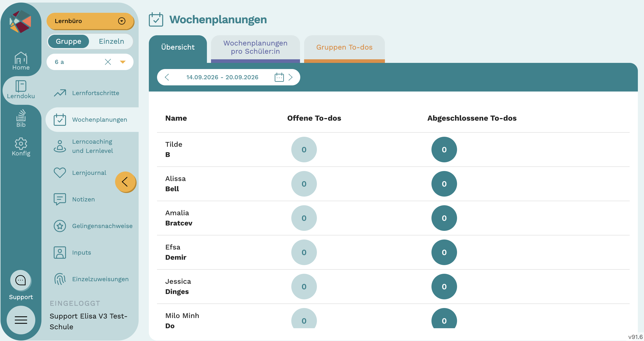Screen dimensions: 644x341
Task: Click Offene To-dos column header
Action: pyautogui.click(x=314, y=118)
